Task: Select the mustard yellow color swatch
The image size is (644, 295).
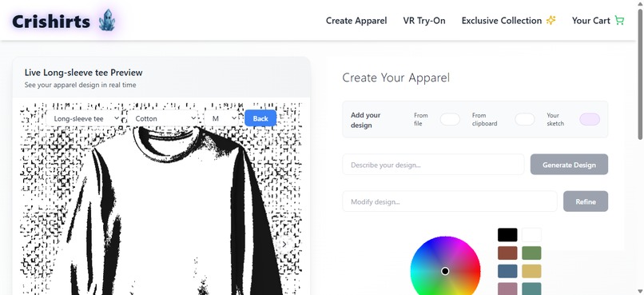Action: point(531,271)
